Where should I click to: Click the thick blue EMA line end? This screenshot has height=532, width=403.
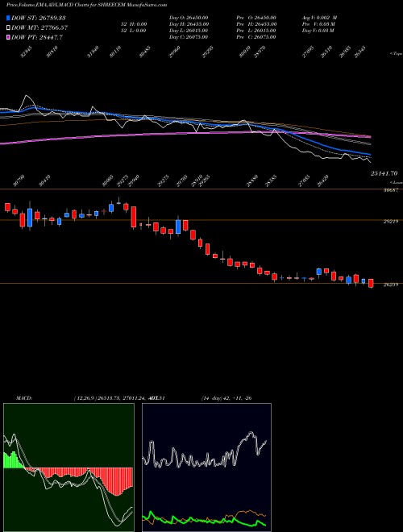tap(369, 155)
